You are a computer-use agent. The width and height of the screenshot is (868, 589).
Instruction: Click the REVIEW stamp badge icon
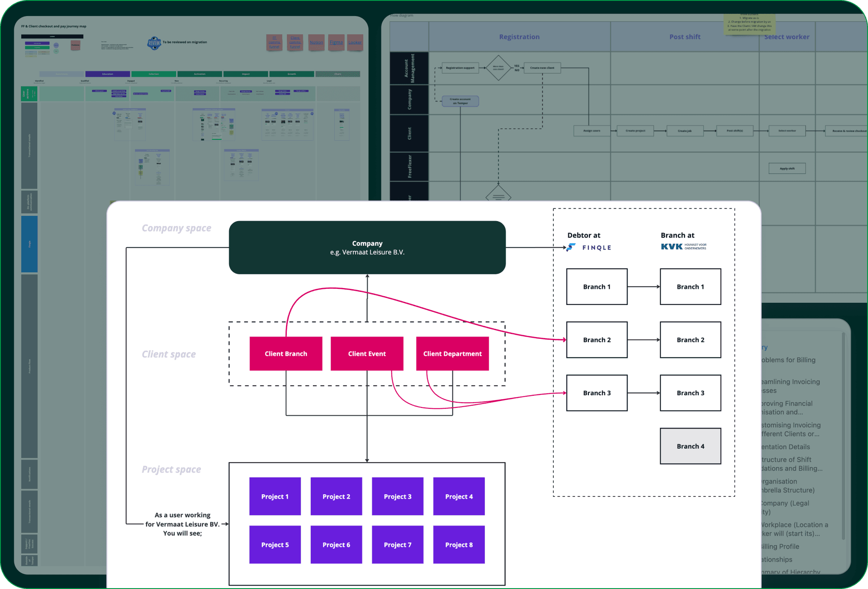(154, 43)
